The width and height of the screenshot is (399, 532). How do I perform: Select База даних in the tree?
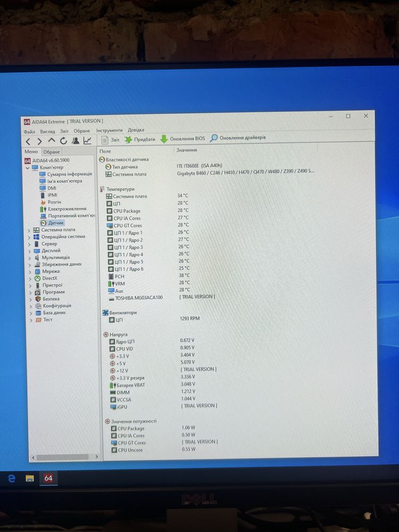[51, 313]
